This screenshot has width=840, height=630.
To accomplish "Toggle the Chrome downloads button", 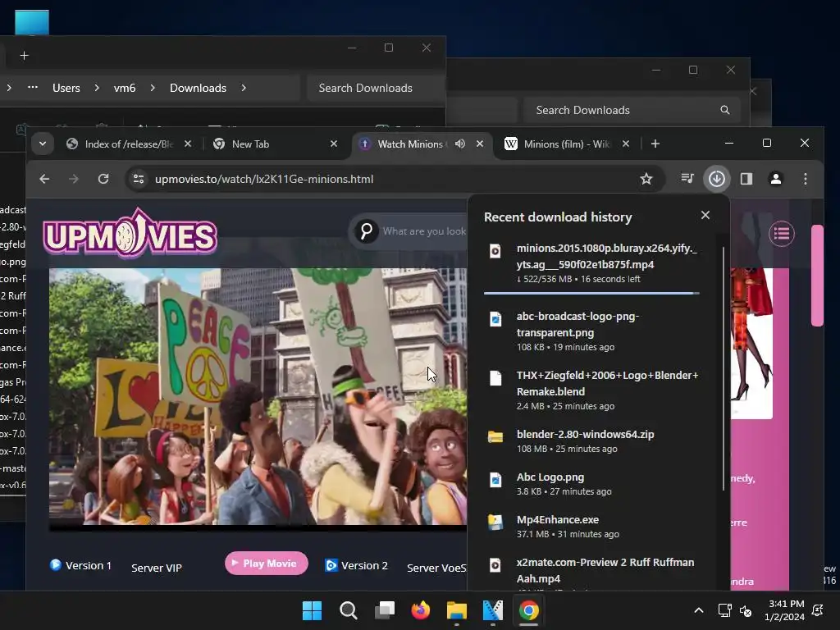I will pyautogui.click(x=716, y=178).
